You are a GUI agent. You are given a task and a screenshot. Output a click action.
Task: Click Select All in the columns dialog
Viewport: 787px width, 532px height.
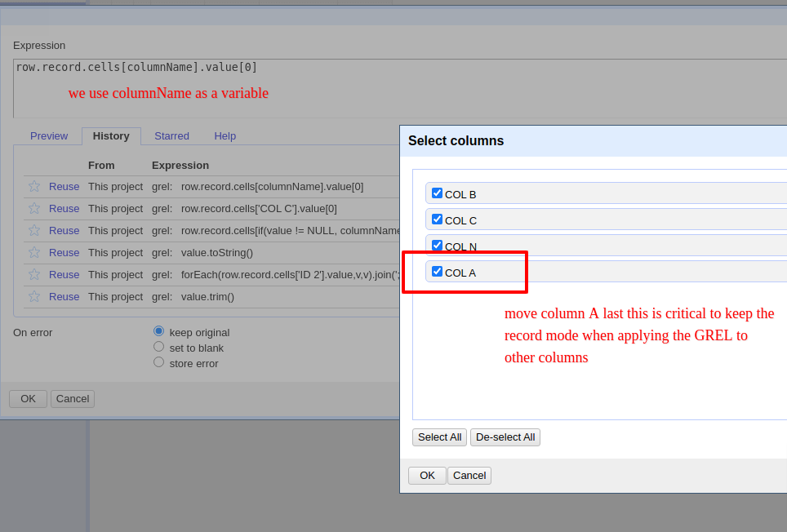pyautogui.click(x=439, y=437)
